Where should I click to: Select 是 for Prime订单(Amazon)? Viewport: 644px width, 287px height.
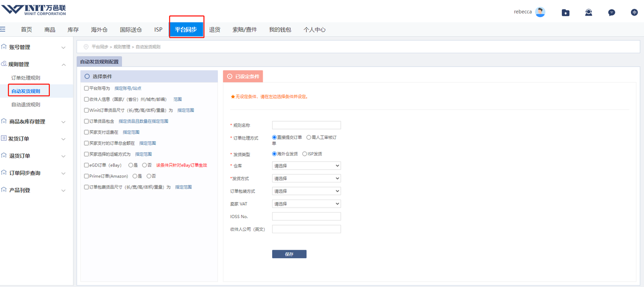(135, 176)
